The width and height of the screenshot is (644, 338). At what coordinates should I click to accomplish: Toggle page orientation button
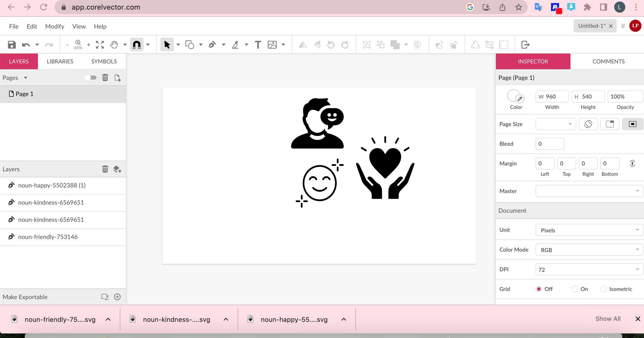tap(588, 124)
